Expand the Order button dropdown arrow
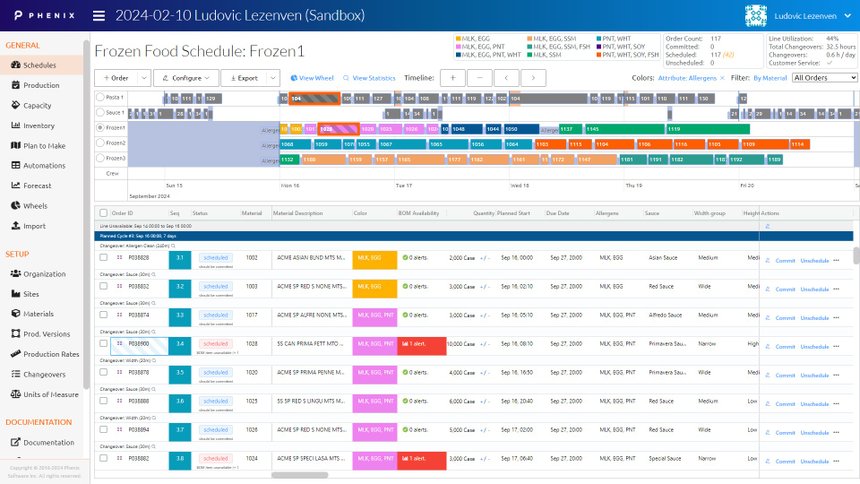The width and height of the screenshot is (860, 484). click(144, 78)
